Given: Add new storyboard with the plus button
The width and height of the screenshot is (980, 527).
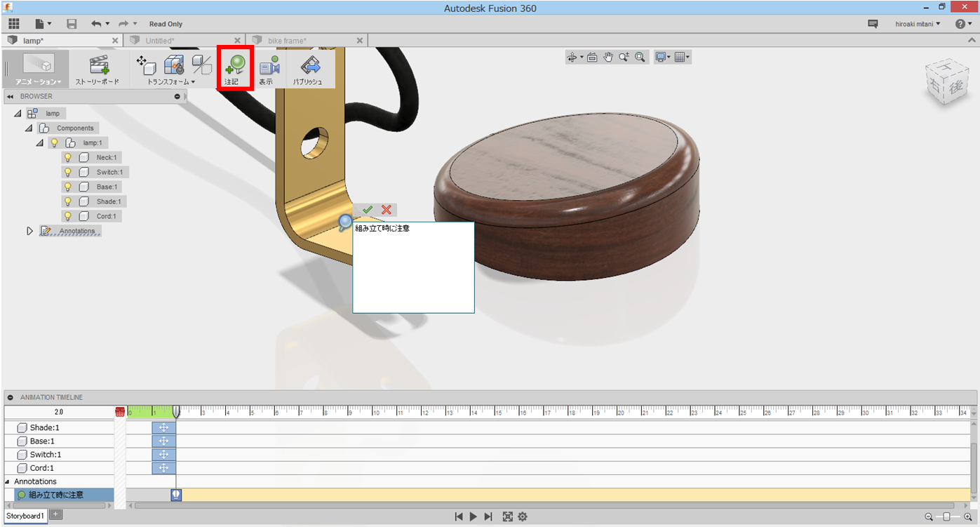Looking at the screenshot, I should pyautogui.click(x=55, y=514).
